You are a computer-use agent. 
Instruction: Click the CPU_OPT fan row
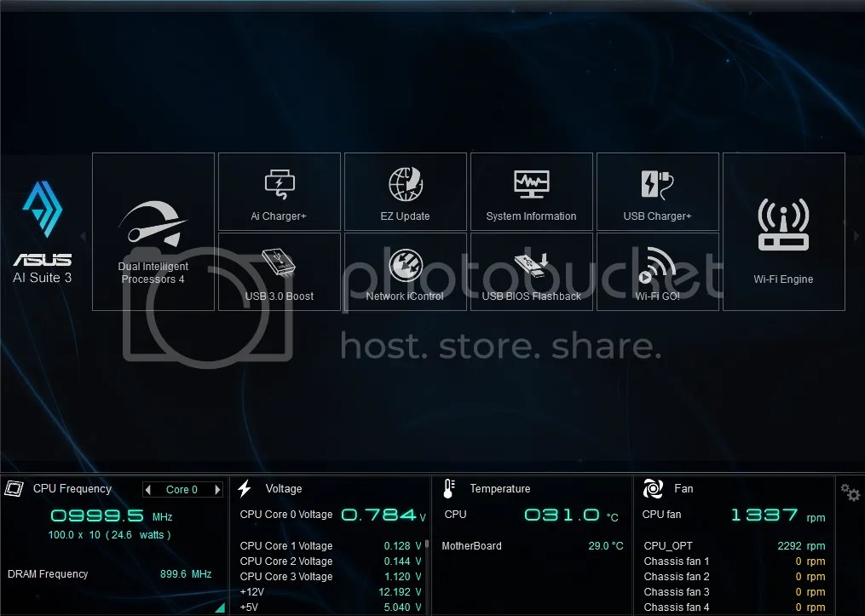(735, 546)
